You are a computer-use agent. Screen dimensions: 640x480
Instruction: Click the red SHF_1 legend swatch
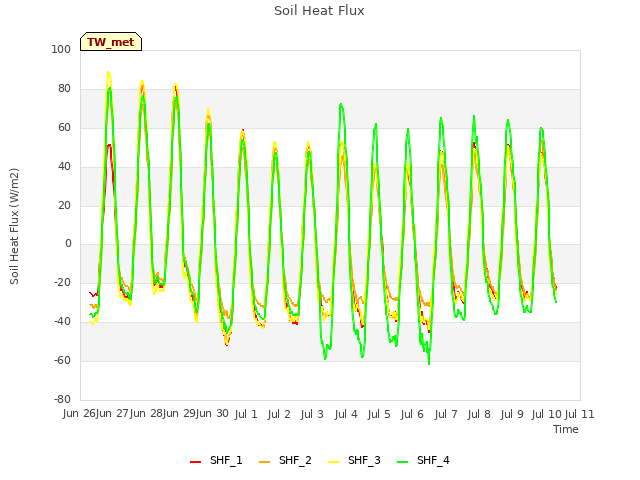pos(196,462)
